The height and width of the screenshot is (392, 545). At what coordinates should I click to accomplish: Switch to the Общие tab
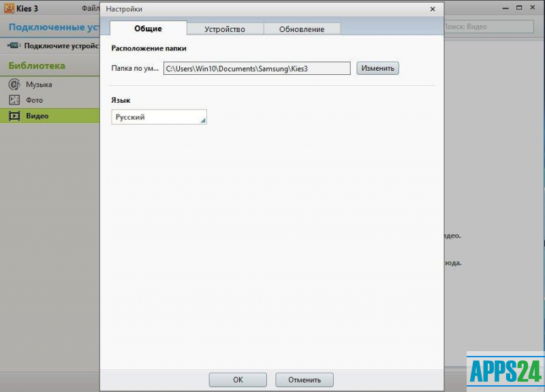click(x=148, y=29)
